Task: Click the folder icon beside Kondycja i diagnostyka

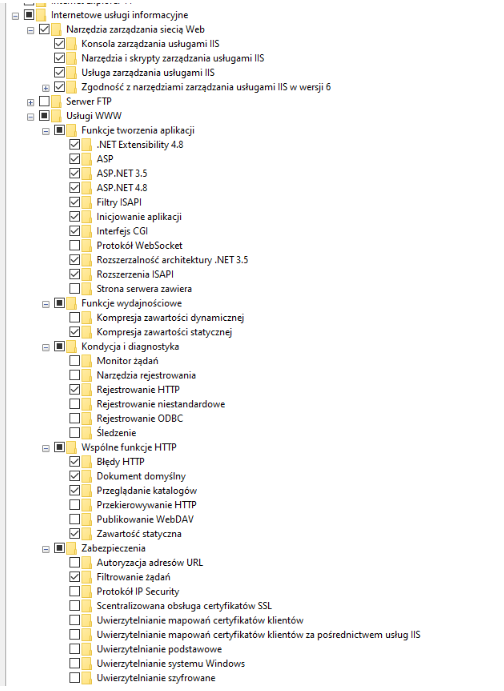Action: [72, 346]
